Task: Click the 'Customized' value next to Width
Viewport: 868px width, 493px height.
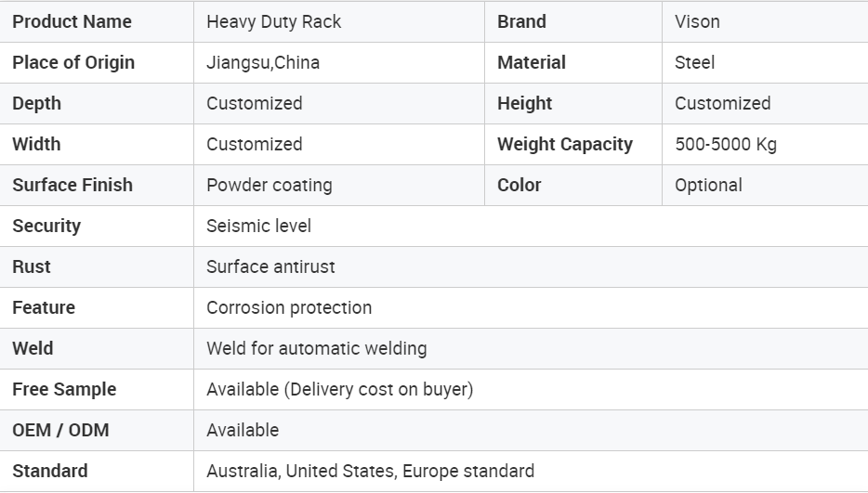Action: tap(254, 145)
